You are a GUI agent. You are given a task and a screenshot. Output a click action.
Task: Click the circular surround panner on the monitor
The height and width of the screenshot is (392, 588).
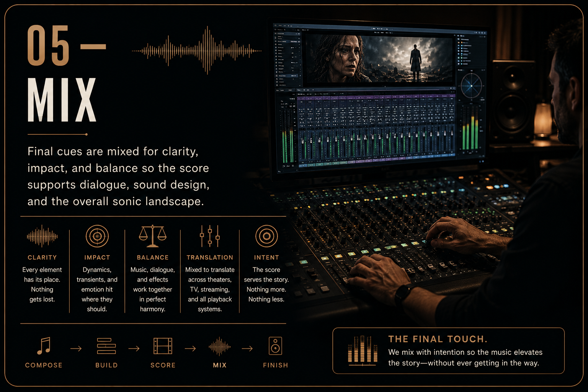[471, 86]
